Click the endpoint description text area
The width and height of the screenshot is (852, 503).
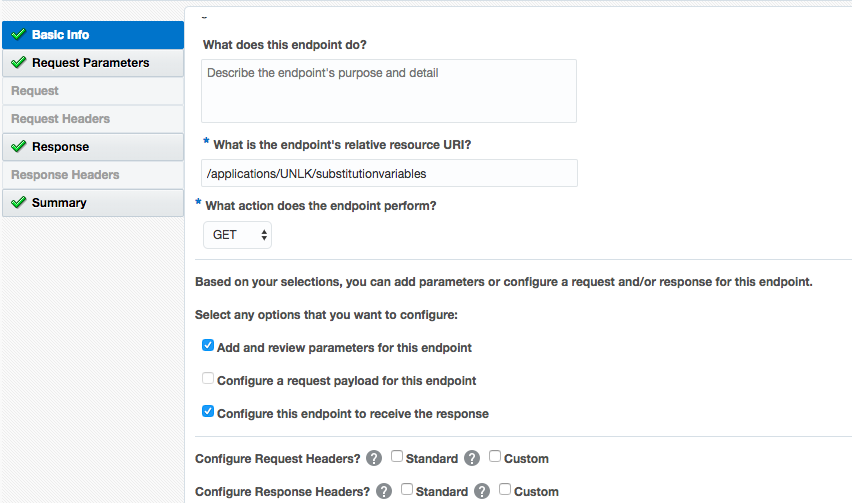click(x=389, y=91)
